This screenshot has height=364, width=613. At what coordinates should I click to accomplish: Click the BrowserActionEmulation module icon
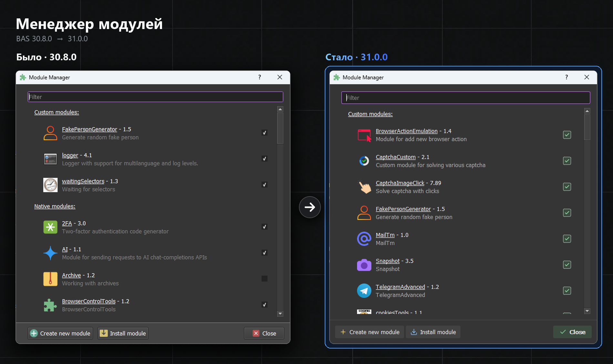pyautogui.click(x=364, y=135)
